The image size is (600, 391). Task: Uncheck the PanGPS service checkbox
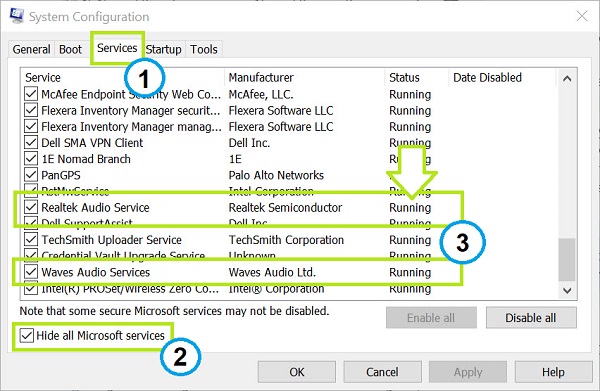(x=31, y=175)
